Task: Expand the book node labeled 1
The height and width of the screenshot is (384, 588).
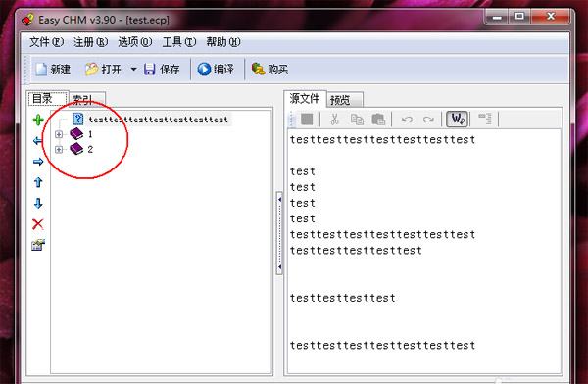Action: pos(59,134)
